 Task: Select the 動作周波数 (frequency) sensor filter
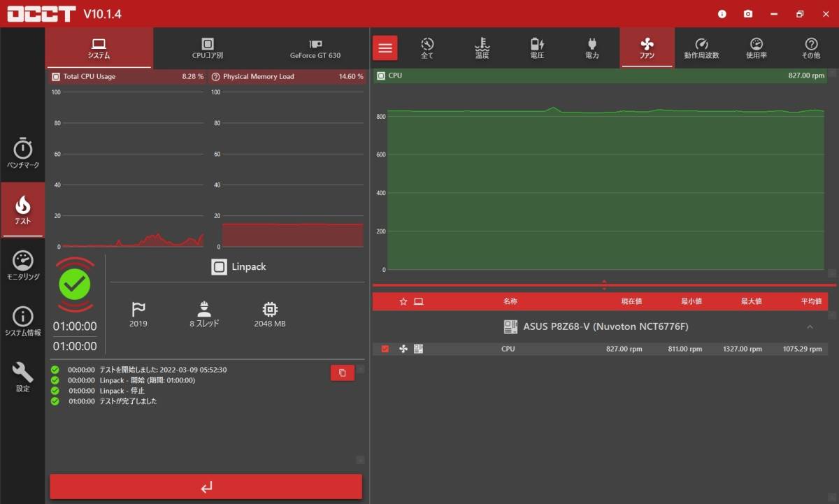click(x=701, y=48)
